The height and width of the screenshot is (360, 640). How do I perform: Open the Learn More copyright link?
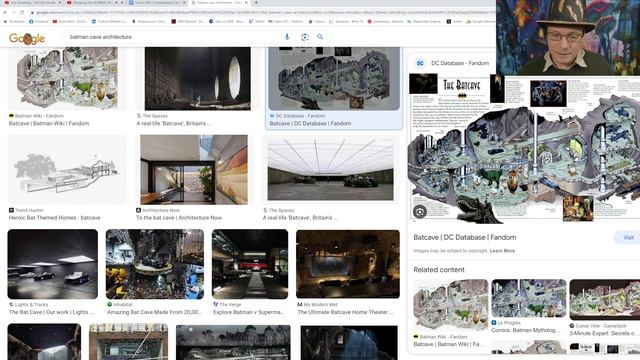coord(502,251)
